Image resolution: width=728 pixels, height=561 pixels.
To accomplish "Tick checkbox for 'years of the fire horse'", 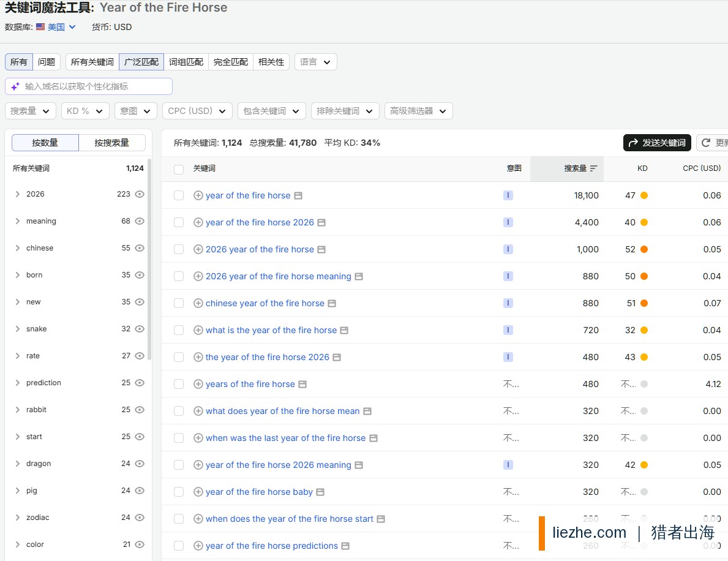I will [x=179, y=384].
